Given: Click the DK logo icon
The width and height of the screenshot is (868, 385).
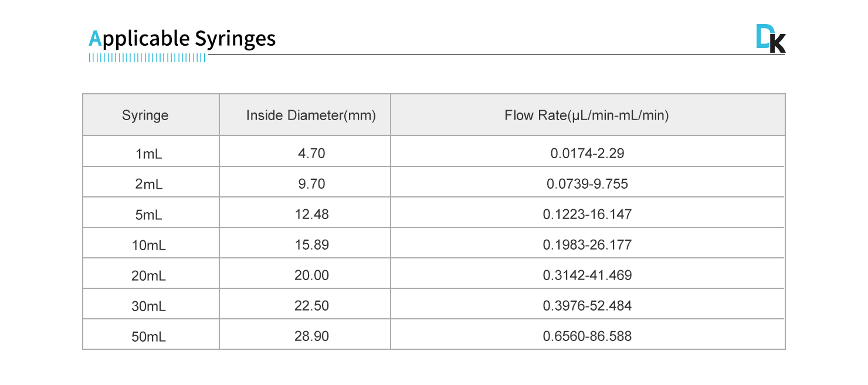Looking at the screenshot, I should [770, 40].
